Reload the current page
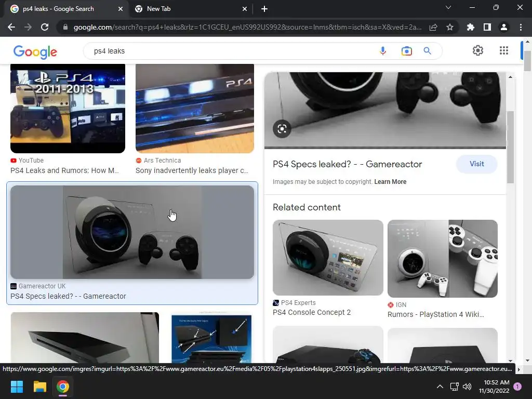This screenshot has width=532, height=399. pyautogui.click(x=45, y=27)
